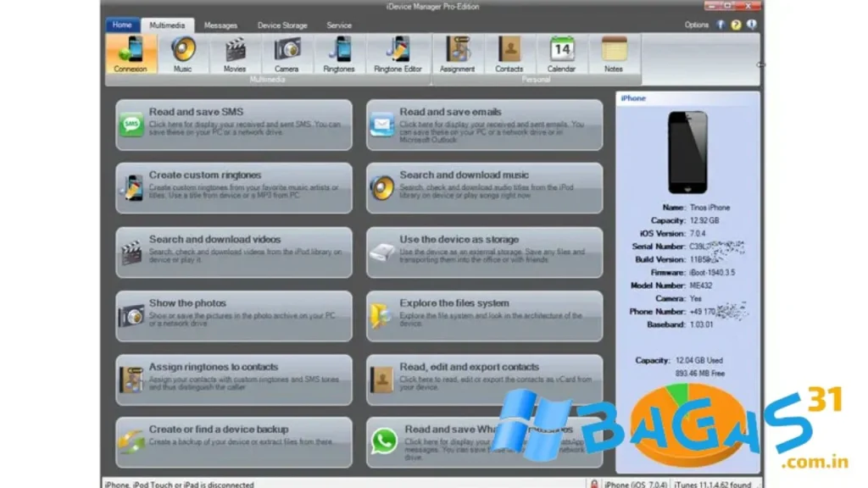868x488 pixels.
Task: Open Search and download music
Action: click(484, 188)
